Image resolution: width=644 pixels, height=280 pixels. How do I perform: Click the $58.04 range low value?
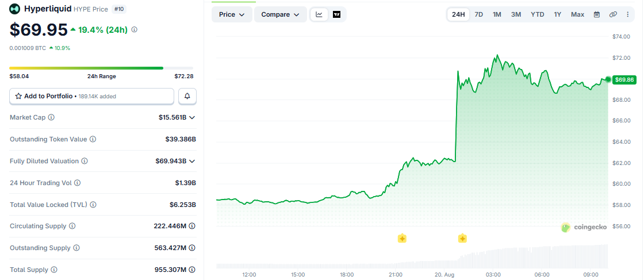pos(19,76)
